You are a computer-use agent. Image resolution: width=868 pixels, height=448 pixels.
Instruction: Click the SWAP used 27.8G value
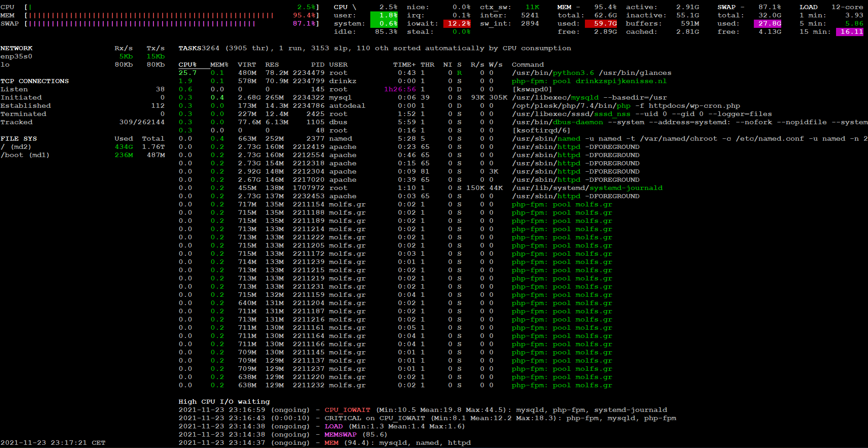click(768, 24)
